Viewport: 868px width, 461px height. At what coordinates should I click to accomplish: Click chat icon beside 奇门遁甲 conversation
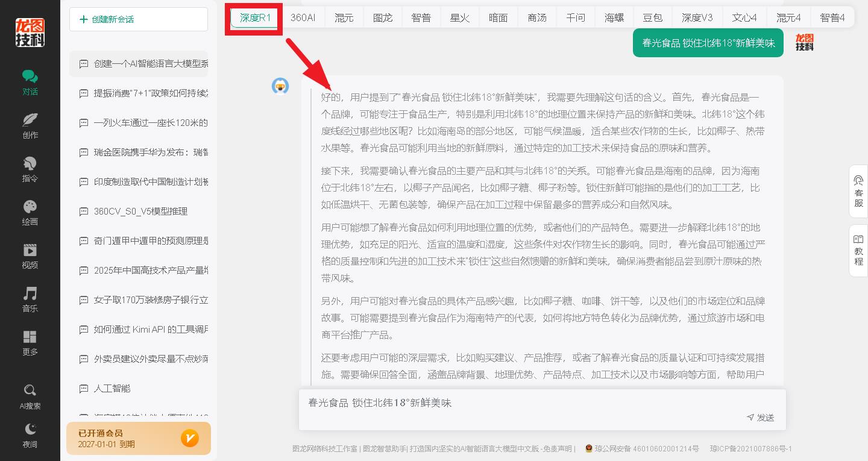[84, 241]
